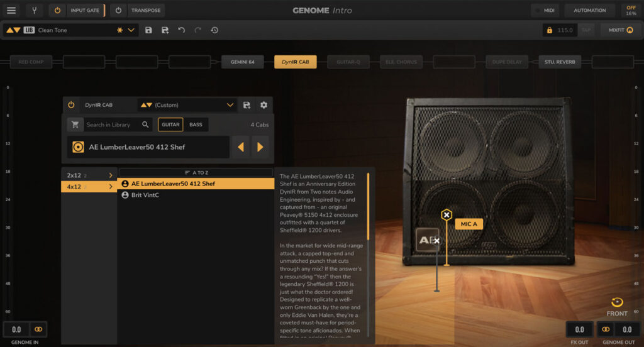Select the ELE. CHORUS slot
644x347 pixels.
click(401, 62)
